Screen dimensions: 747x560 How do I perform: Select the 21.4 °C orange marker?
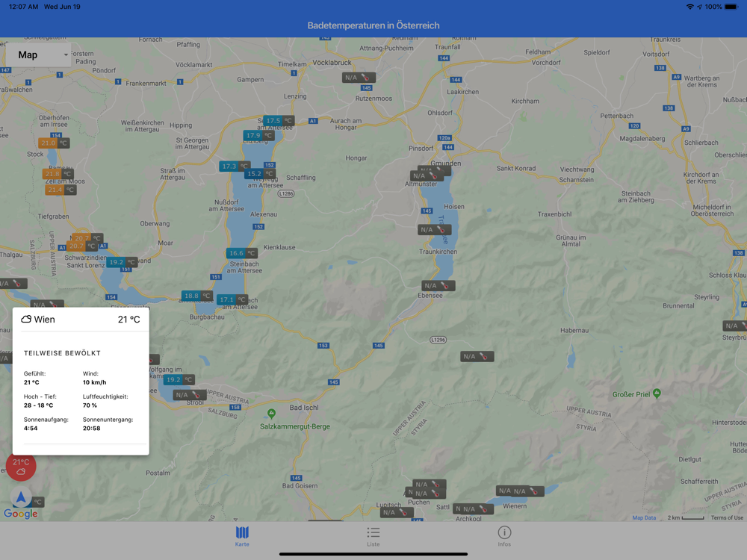coord(61,190)
